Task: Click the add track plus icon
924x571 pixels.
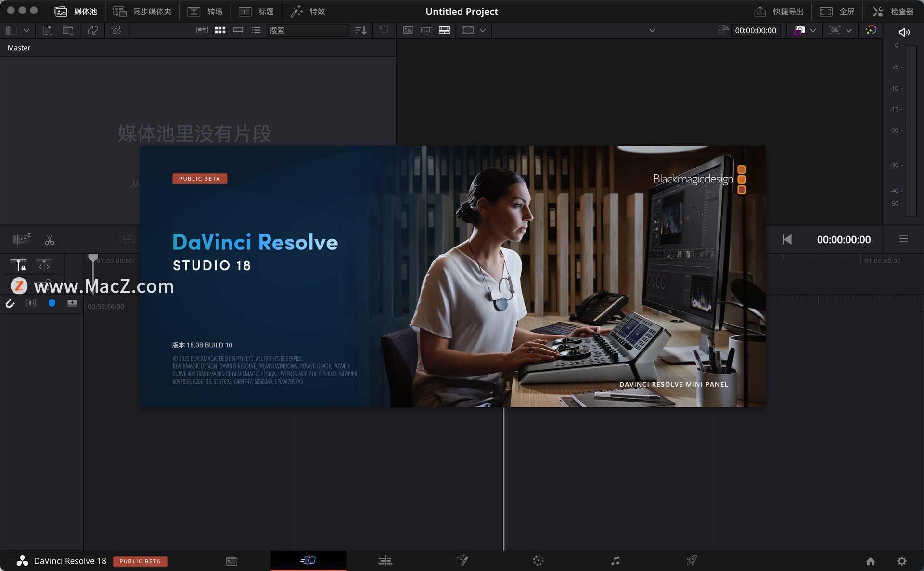Action: [72, 303]
